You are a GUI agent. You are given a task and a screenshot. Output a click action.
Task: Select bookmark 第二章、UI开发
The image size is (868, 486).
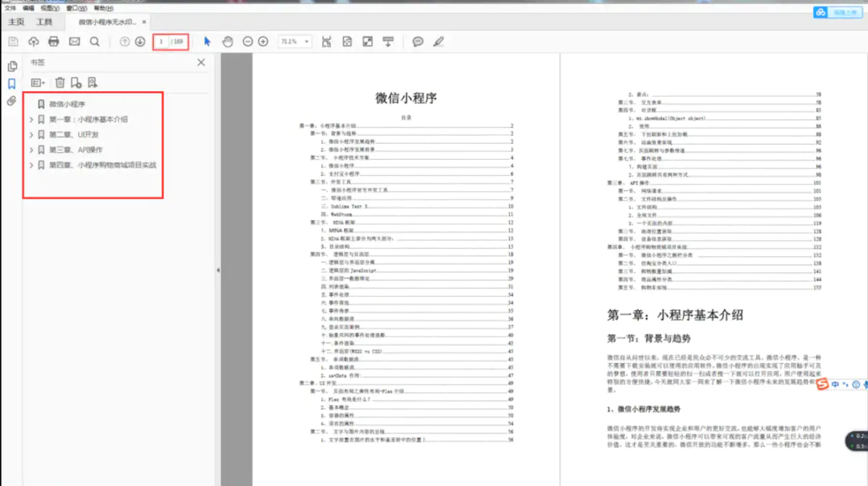coord(74,135)
